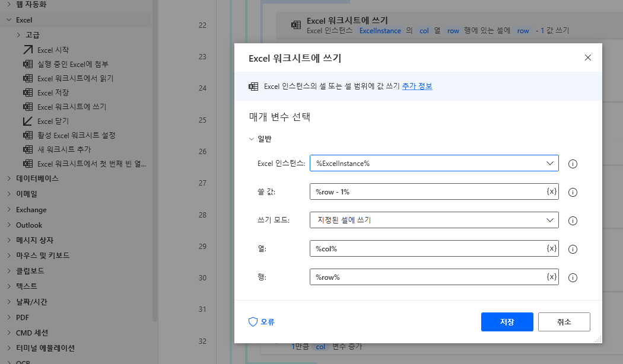Click icon for Excel 워크시트에서 첫 번째 빈 열

click(28, 164)
